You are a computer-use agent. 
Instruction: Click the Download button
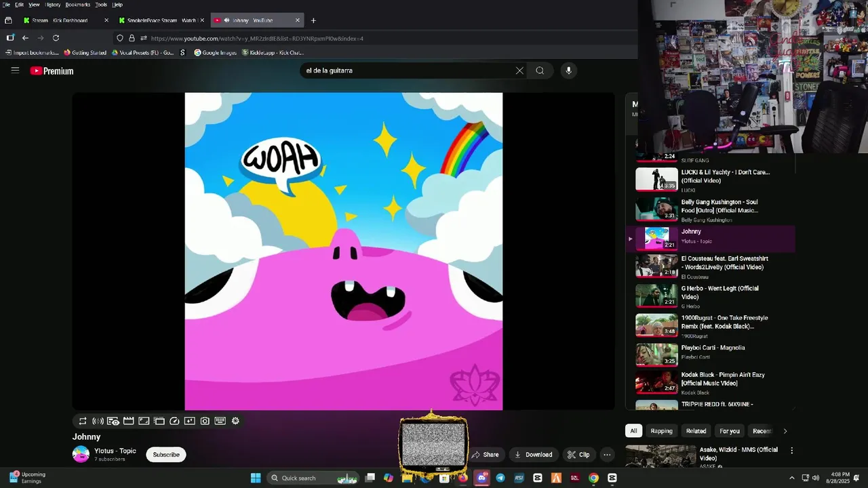click(x=533, y=455)
